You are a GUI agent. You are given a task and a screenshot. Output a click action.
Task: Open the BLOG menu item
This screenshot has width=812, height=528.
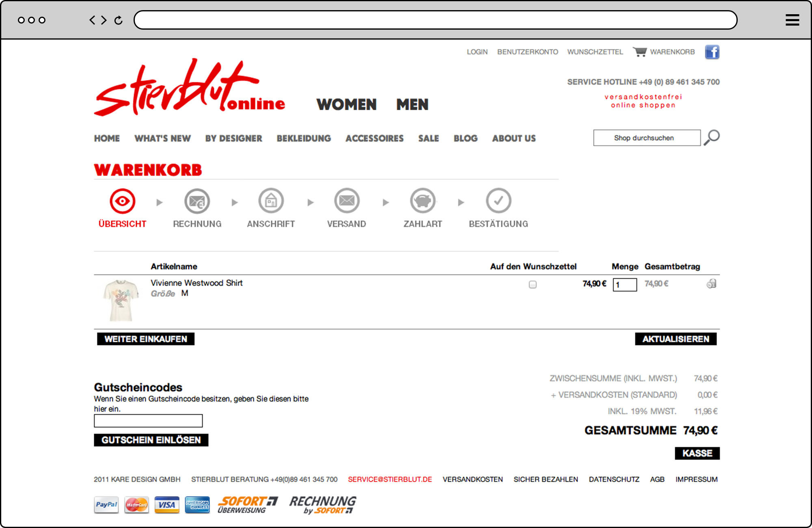[465, 138]
